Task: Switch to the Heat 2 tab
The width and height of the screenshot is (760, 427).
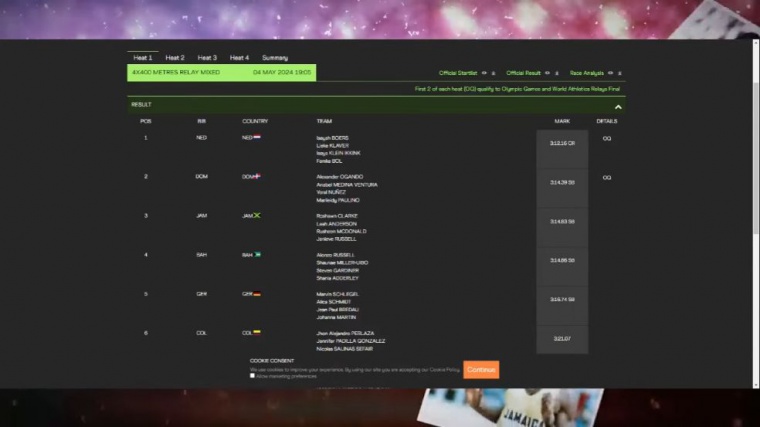Action: coord(175,58)
